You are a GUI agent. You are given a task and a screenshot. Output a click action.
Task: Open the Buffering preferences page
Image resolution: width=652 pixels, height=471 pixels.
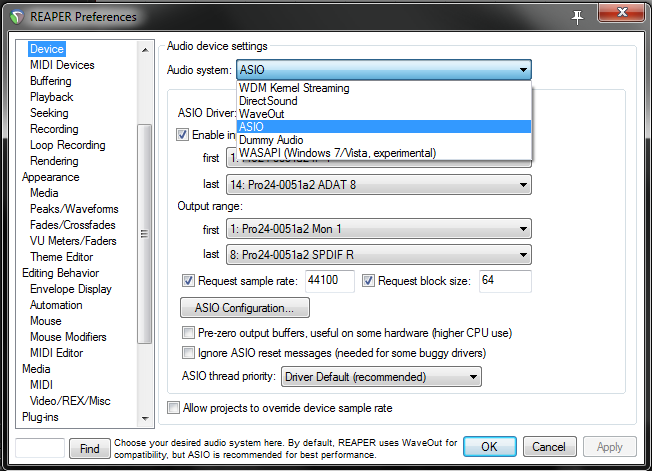point(51,81)
